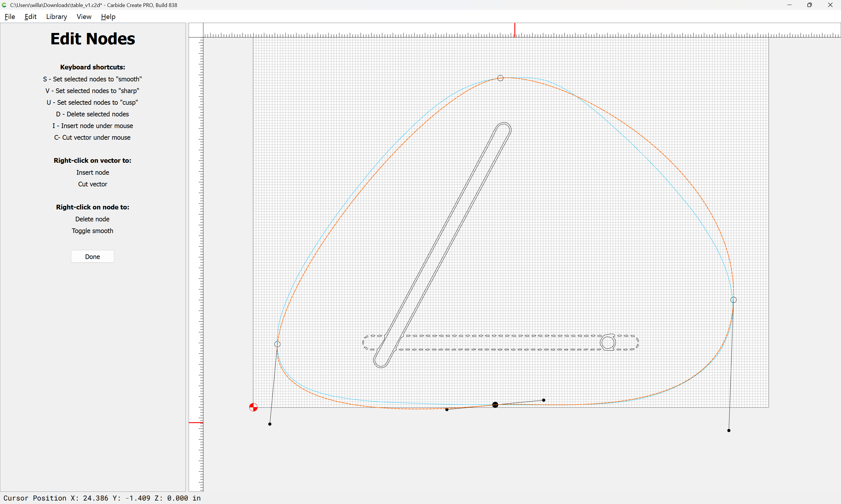Select the node at the curve's top peak
Screen dimensions: 841x504
pyautogui.click(x=501, y=78)
